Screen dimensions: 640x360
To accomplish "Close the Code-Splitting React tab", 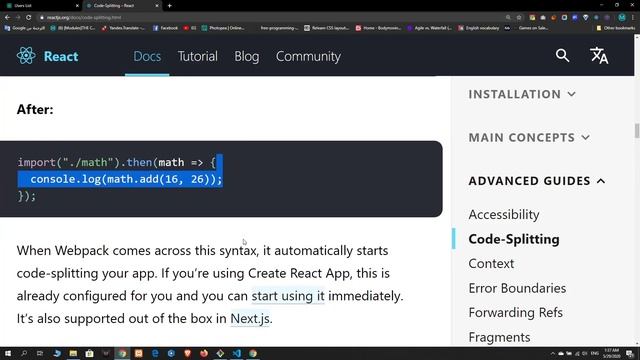I will coord(157,6).
